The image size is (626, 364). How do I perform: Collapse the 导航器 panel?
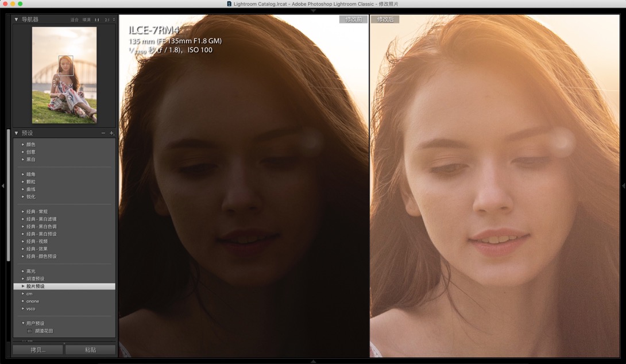coord(17,19)
